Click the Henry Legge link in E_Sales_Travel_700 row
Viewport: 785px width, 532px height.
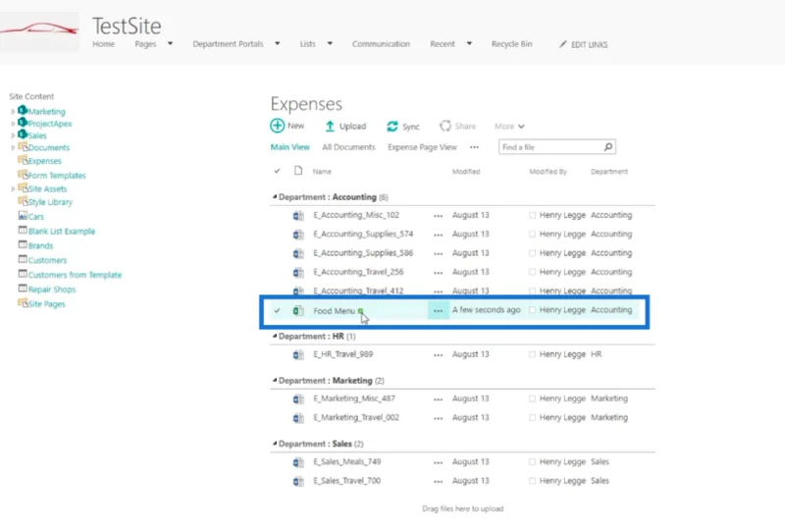pos(562,481)
